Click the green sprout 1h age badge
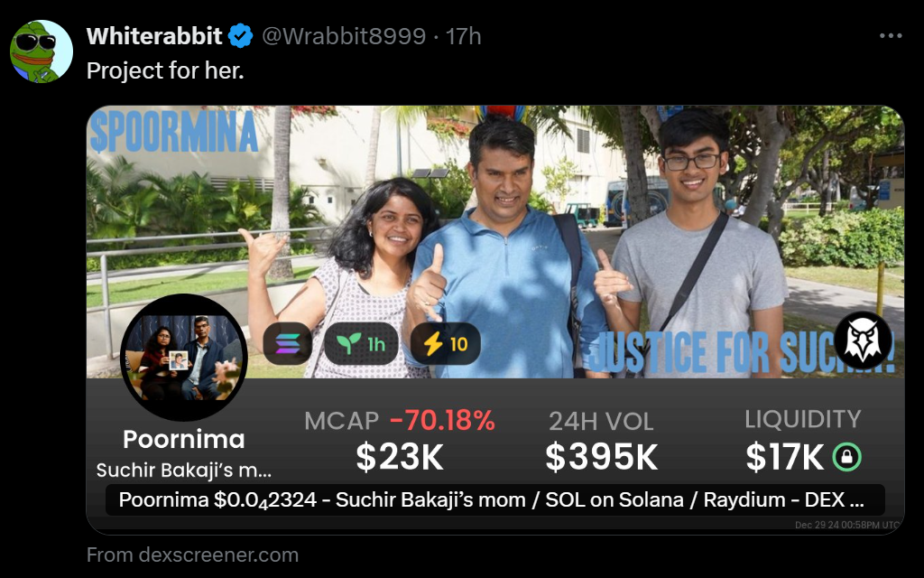This screenshot has height=578, width=924. click(361, 343)
